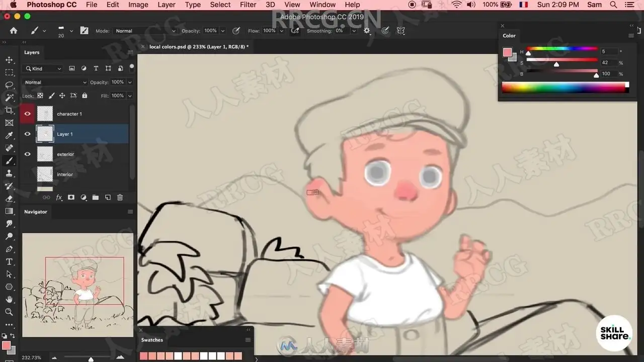Select the Brush tool in toolbar

[9, 161]
